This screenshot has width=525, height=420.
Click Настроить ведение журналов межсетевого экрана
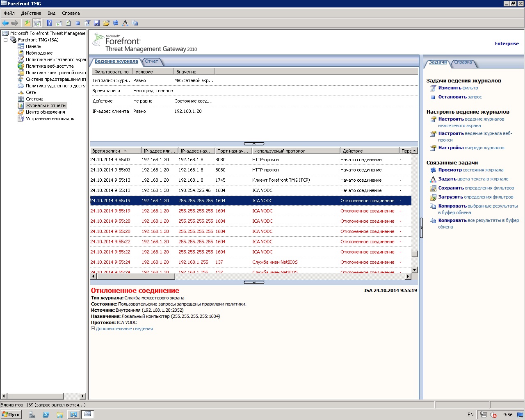click(471, 122)
